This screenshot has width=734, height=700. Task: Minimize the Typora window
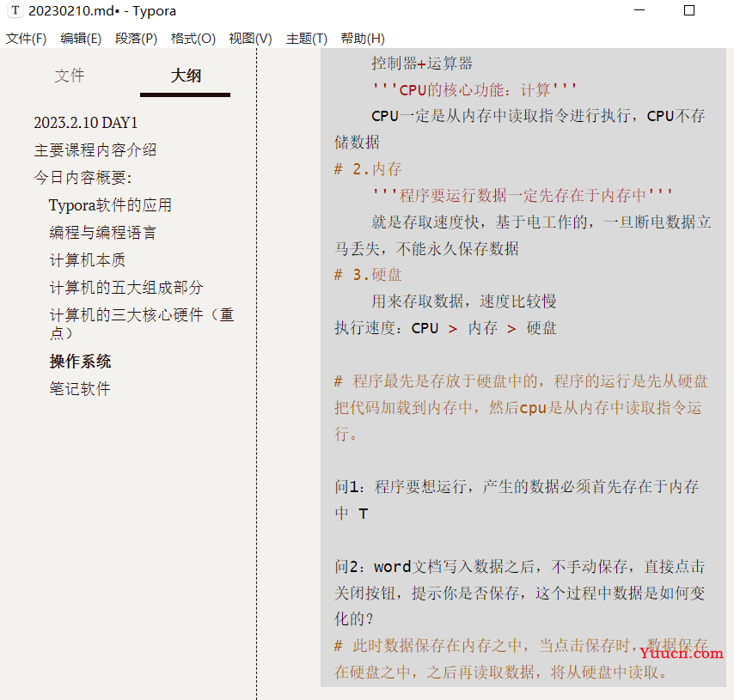pos(639,9)
